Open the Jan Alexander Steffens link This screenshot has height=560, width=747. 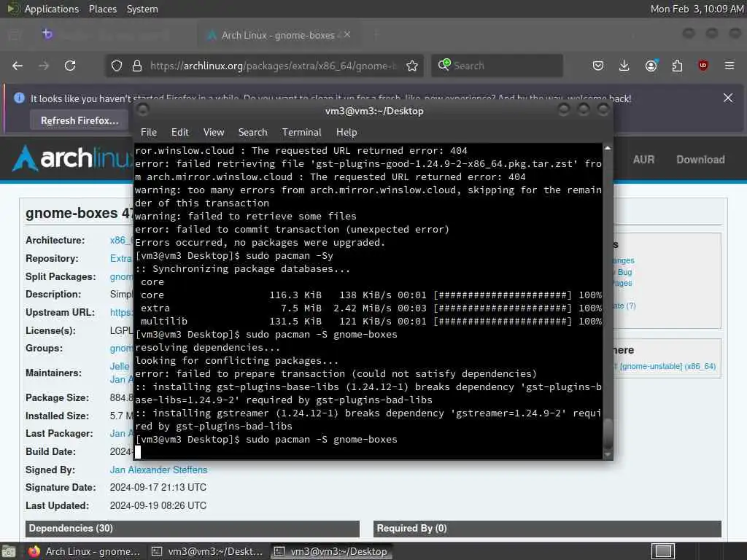158,470
